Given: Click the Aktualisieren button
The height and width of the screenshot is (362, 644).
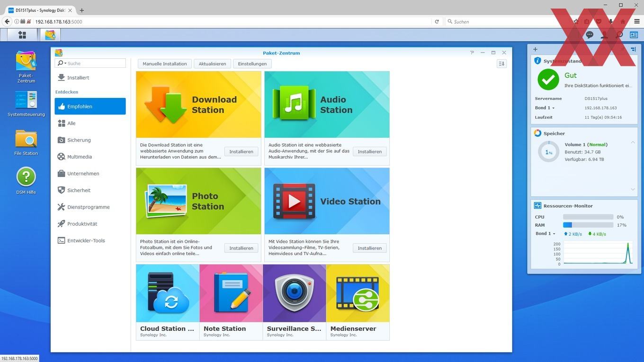Looking at the screenshot, I should point(212,63).
